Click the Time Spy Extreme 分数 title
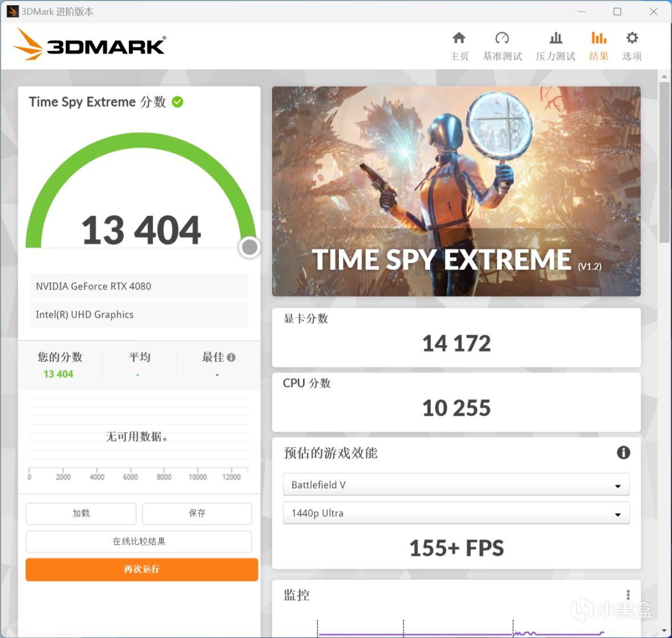The height and width of the screenshot is (638, 672). [x=98, y=102]
